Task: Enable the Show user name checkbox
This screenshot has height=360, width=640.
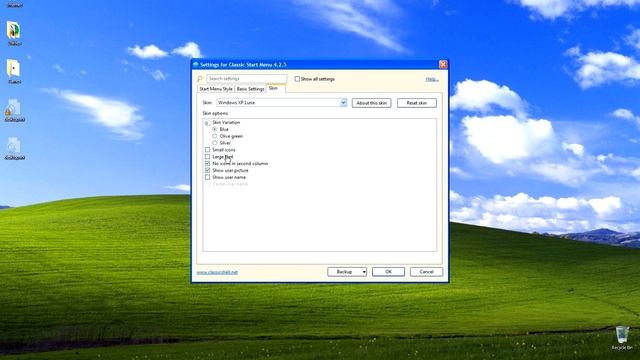Action: 207,177
